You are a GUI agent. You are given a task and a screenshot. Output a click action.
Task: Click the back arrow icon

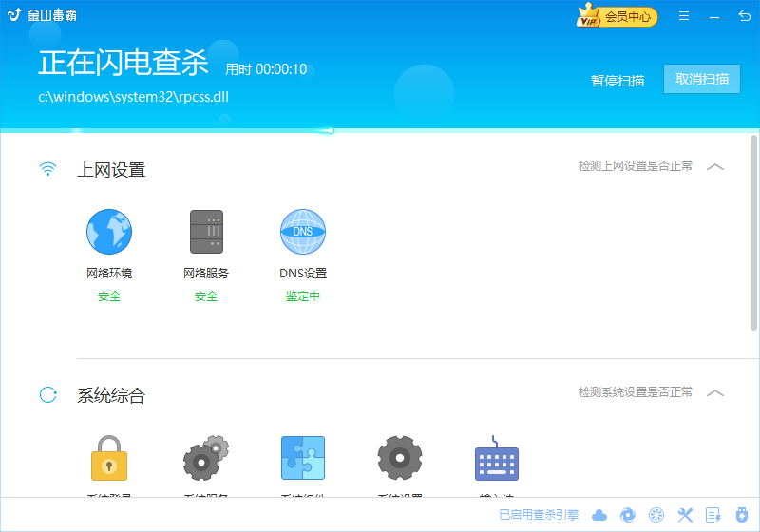pyautogui.click(x=745, y=16)
